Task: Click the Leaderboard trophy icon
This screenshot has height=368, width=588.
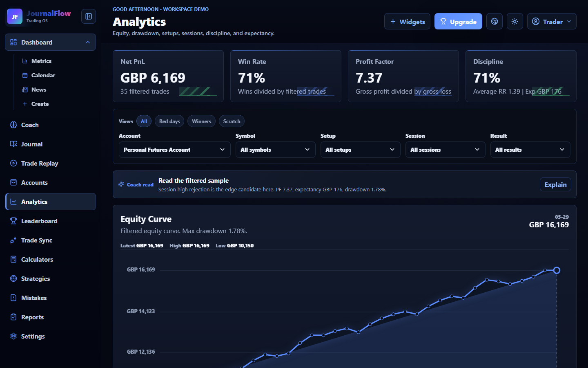Action: 13,221
